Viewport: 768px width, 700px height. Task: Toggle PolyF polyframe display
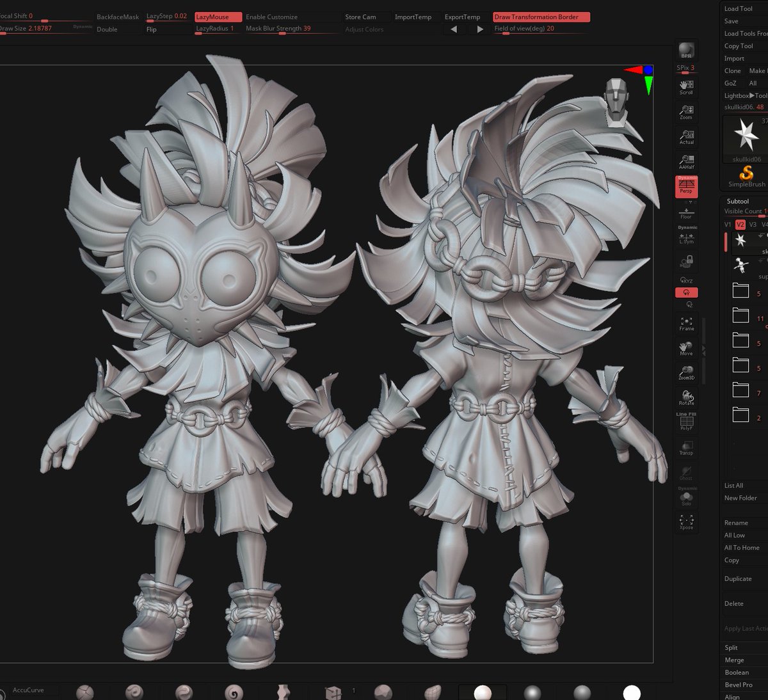686,422
